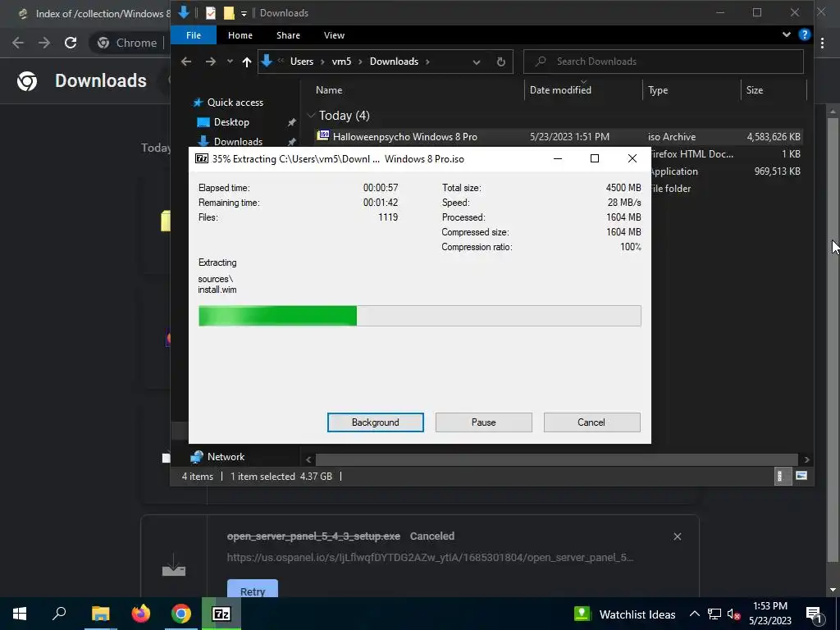Open the Home ribbon tab
The height and width of the screenshot is (630, 840).
[x=240, y=35]
